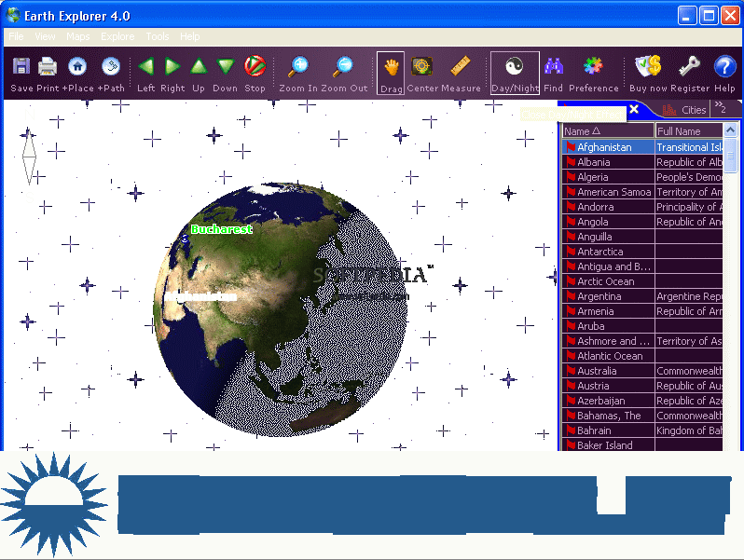Click the country list scroll-up arrow
This screenshot has width=744, height=560.
click(x=730, y=131)
